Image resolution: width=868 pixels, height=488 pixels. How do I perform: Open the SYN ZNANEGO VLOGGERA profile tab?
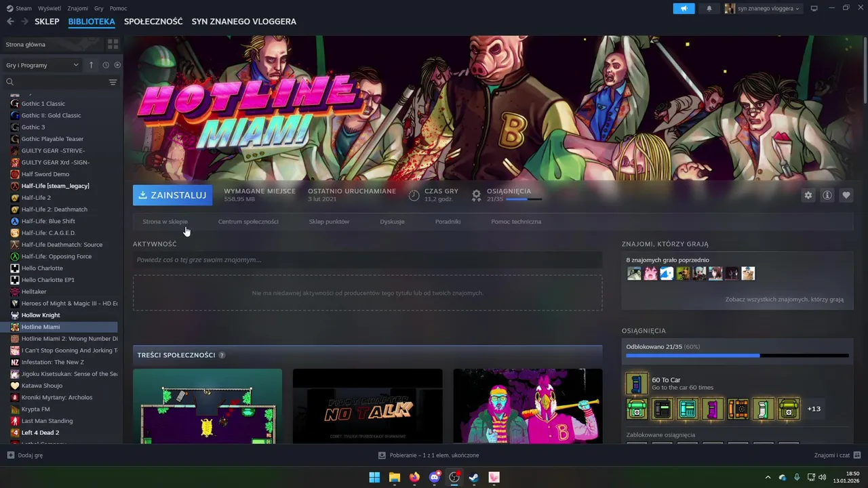(244, 22)
